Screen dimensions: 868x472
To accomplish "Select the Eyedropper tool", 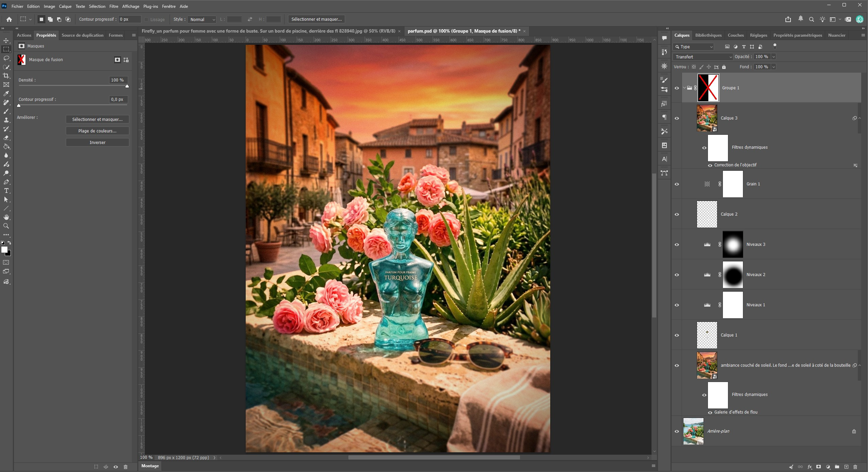I will 6,93.
